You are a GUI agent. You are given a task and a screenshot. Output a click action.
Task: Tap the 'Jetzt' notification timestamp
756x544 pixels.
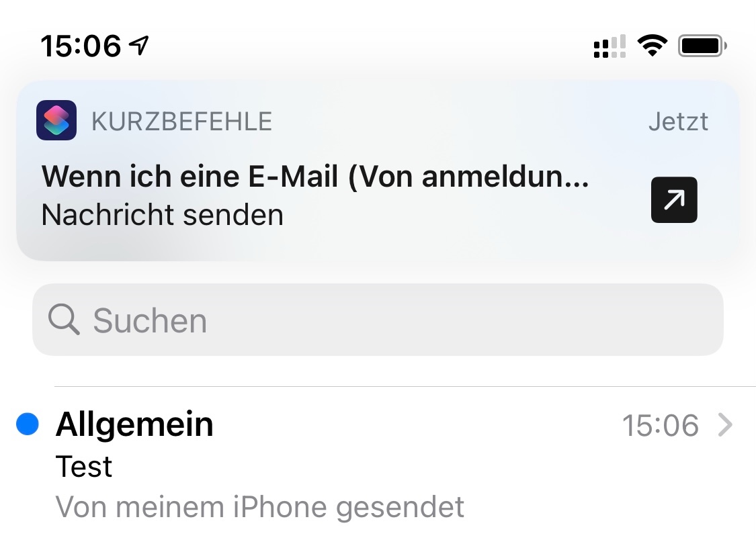pos(678,122)
